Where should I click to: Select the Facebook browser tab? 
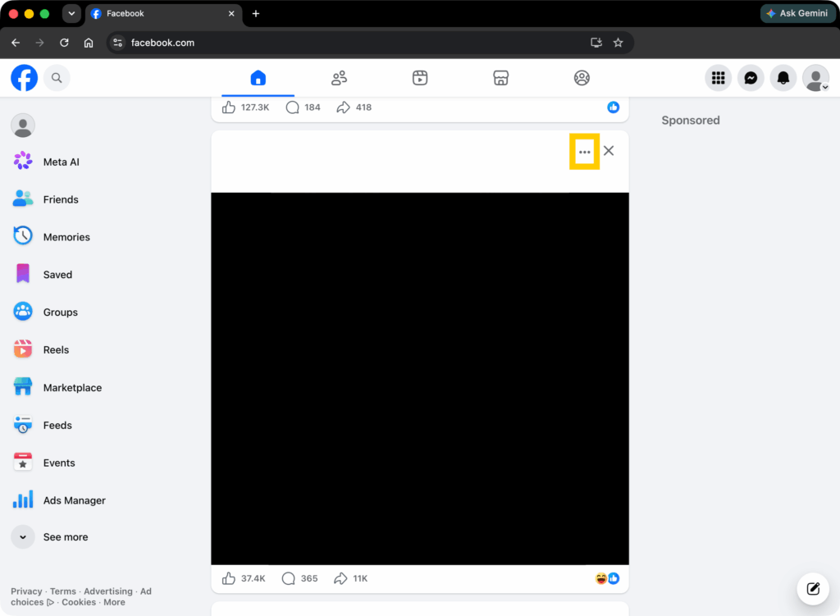point(163,14)
